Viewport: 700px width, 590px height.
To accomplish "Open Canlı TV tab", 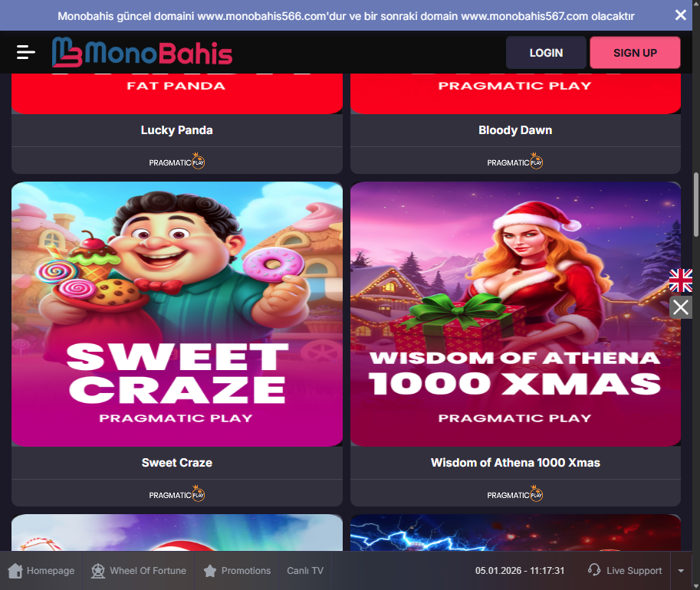I will (305, 570).
